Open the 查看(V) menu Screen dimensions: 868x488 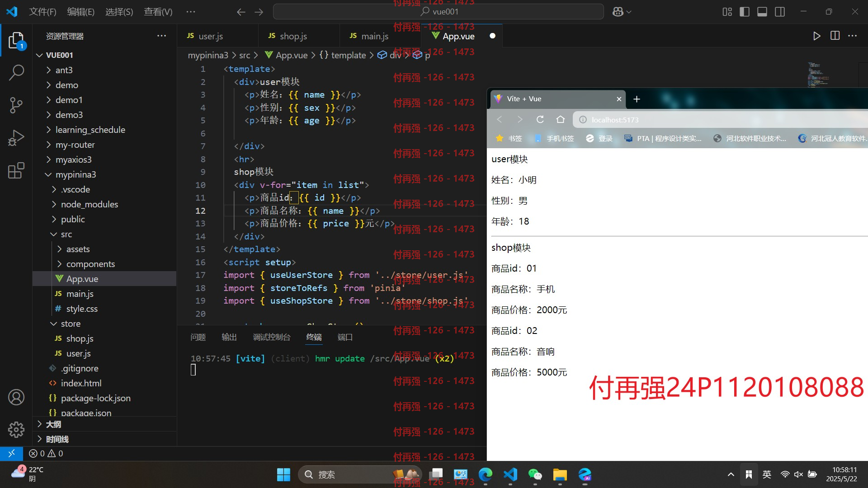(x=158, y=12)
